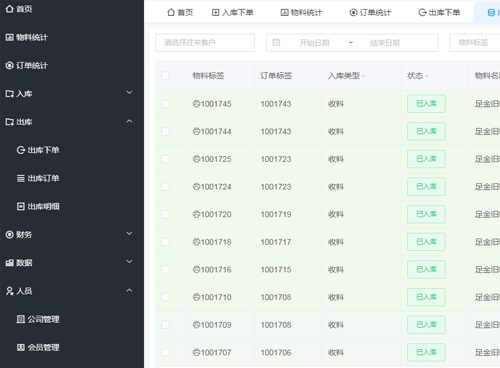Click the 出库下单 icon in sidebar
This screenshot has width=500, height=368.
click(21, 150)
